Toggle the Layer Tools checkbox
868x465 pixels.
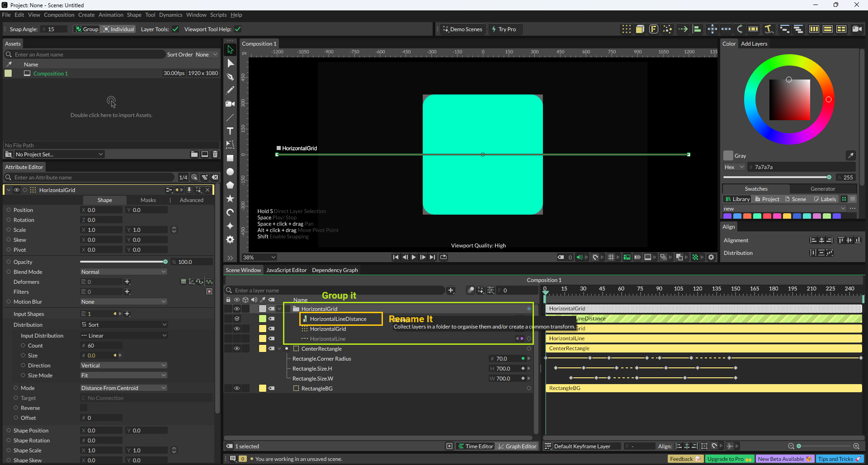(x=175, y=29)
